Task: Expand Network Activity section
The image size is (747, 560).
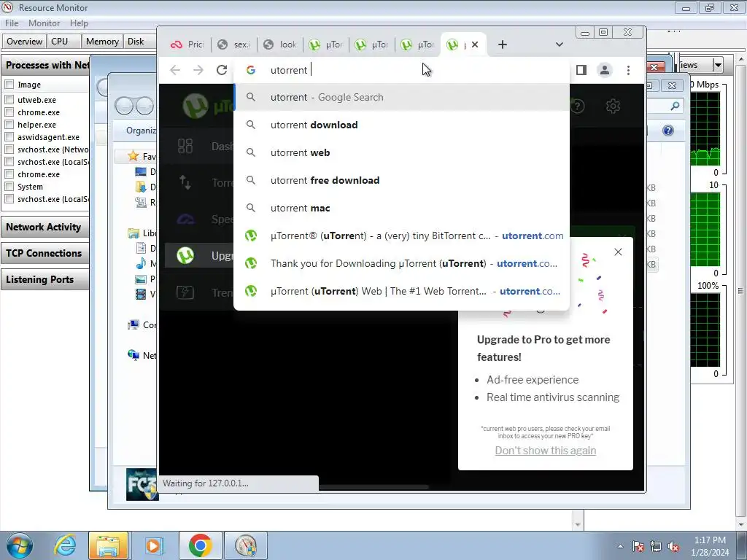Action: click(x=45, y=227)
